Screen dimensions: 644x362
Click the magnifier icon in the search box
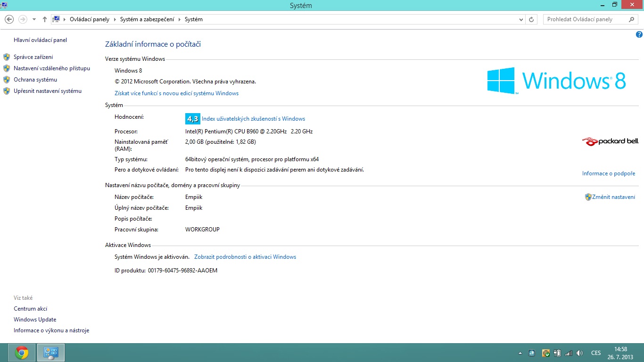pyautogui.click(x=632, y=19)
